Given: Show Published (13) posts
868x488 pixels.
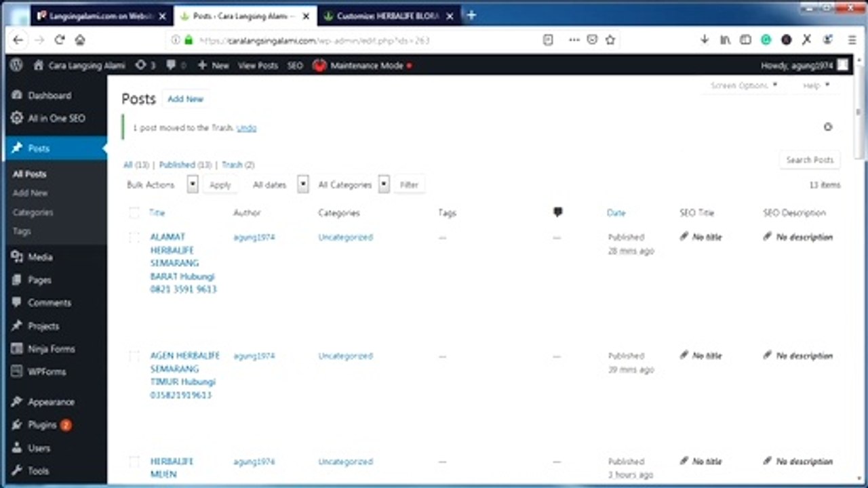Looking at the screenshot, I should [186, 165].
